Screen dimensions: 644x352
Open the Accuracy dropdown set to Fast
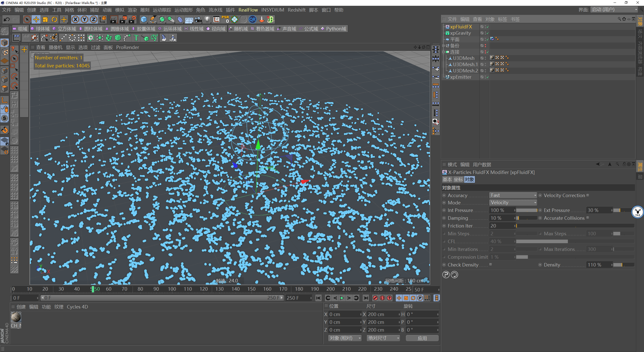pos(513,195)
